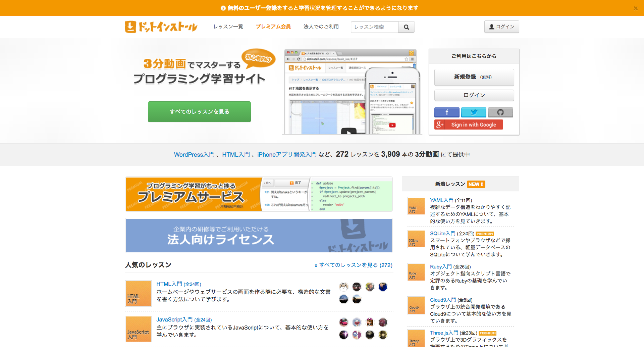Click the 新規登録 (無料) button

pyautogui.click(x=474, y=77)
